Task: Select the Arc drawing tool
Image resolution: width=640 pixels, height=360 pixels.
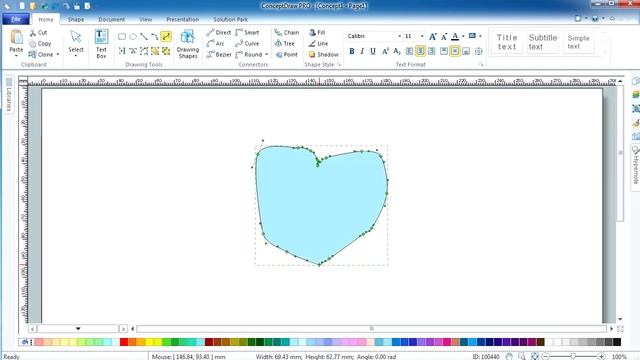Action: pos(155,37)
